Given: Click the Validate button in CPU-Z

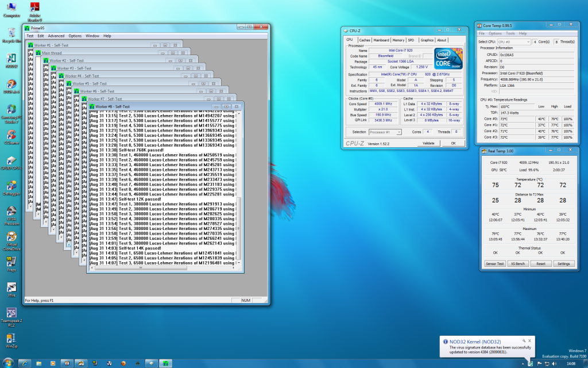Looking at the screenshot, I should tap(428, 143).
